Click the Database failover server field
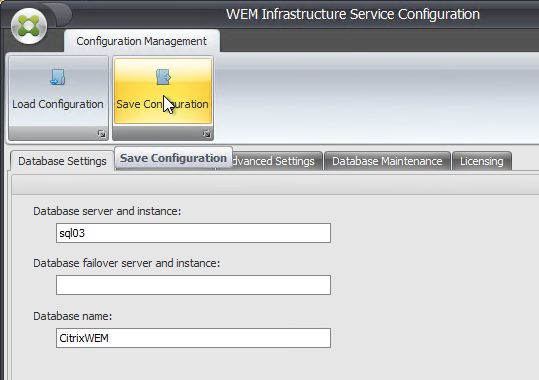Image resolution: width=539 pixels, height=380 pixels. (x=194, y=285)
